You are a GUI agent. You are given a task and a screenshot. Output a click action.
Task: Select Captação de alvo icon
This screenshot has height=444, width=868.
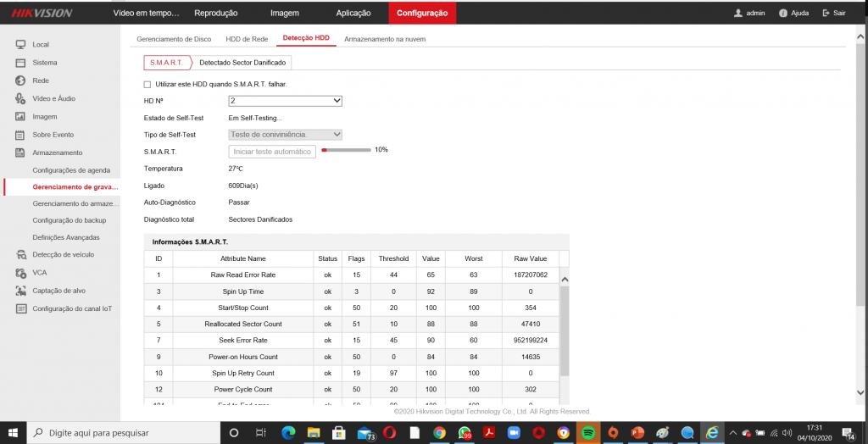pyautogui.click(x=20, y=290)
